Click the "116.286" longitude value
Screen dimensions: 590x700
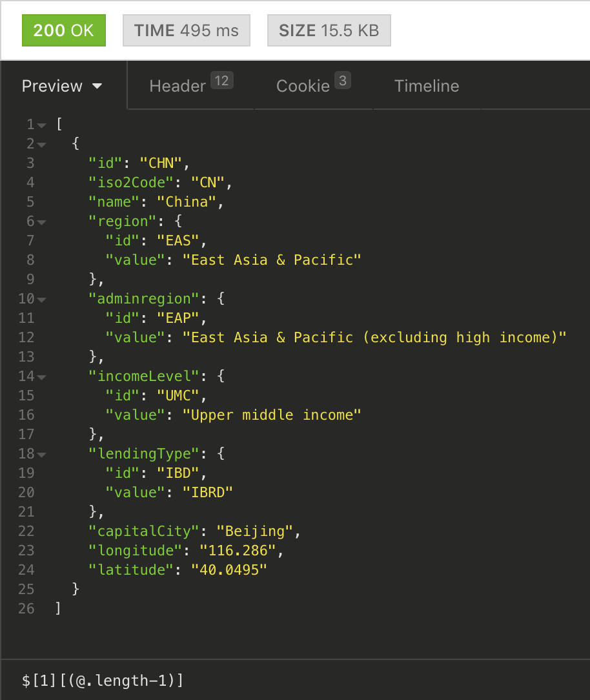point(238,550)
